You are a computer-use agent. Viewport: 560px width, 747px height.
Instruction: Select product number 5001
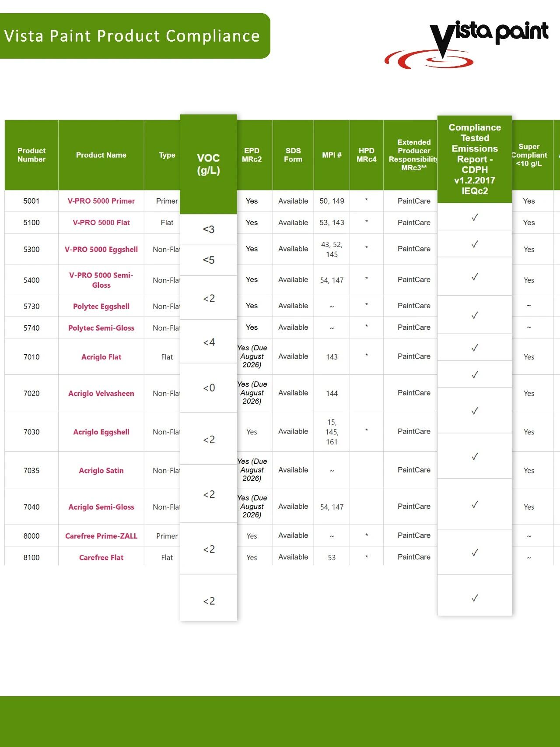coord(31,201)
